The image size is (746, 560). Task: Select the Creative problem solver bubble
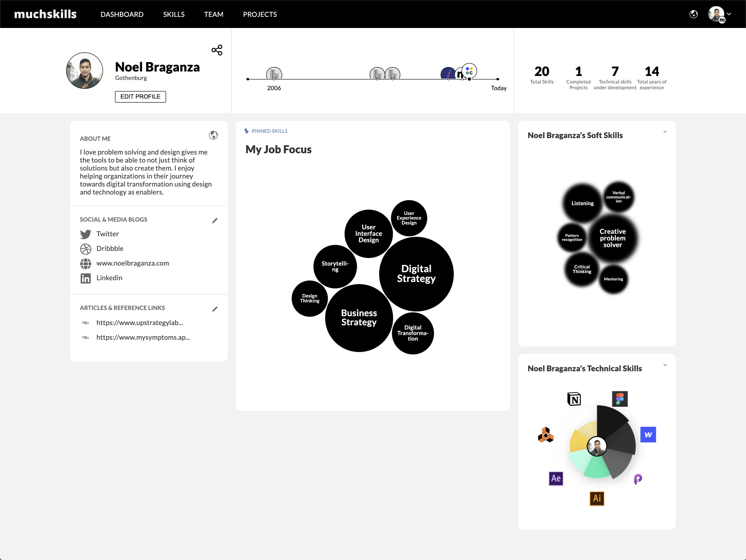(612, 238)
